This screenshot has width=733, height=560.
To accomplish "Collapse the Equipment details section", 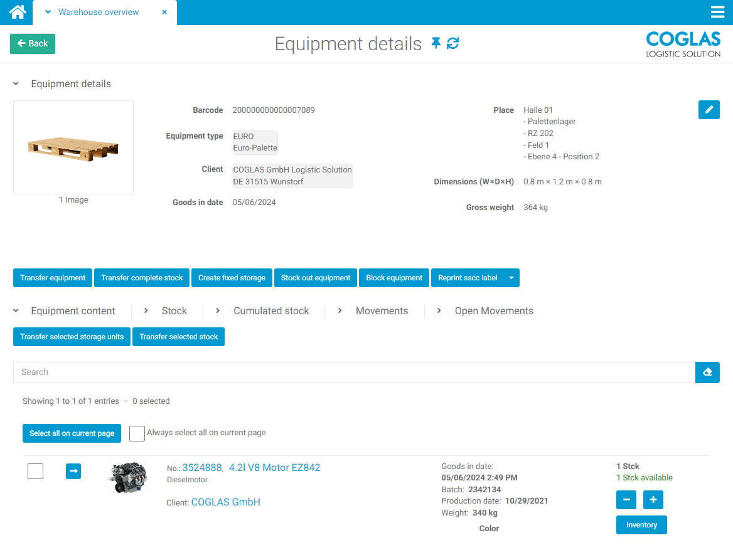I will pos(16,84).
